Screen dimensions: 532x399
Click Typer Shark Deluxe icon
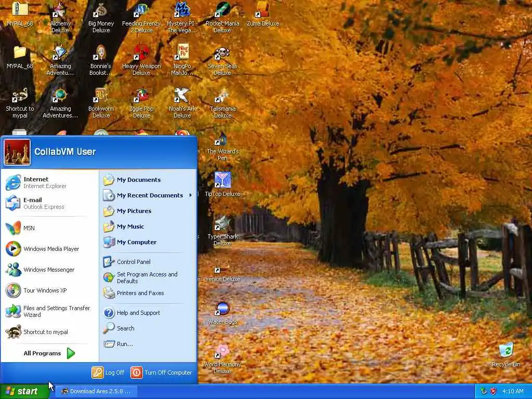222,231
